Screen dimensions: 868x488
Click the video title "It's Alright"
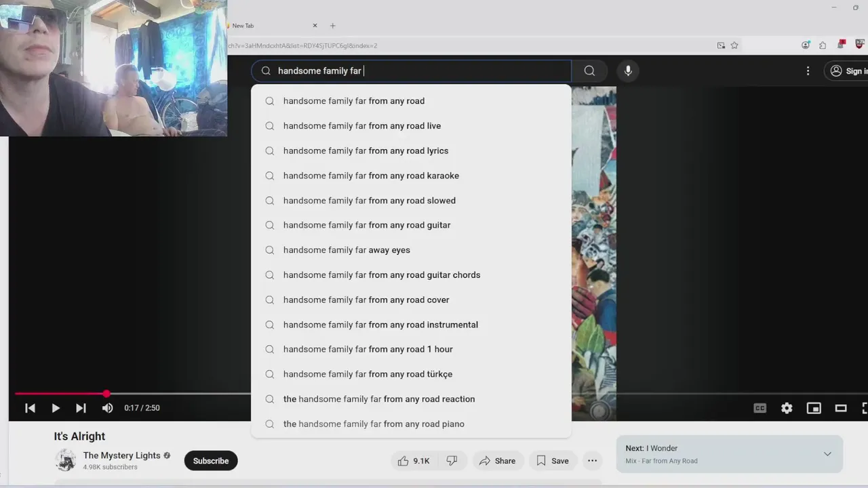[x=79, y=436]
